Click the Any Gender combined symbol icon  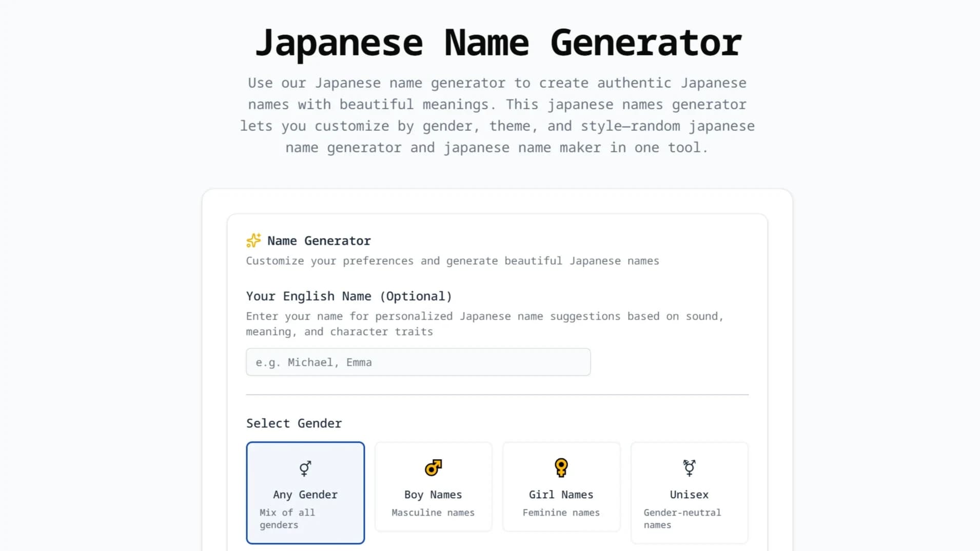coord(305,468)
